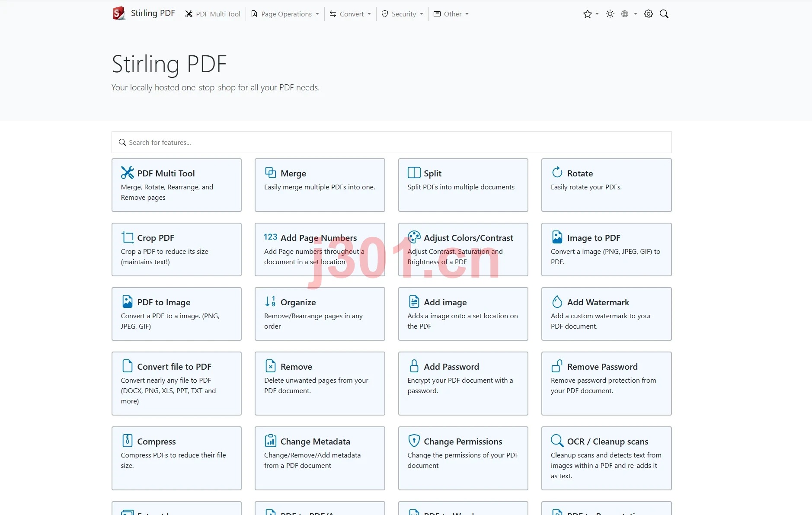Click the magnifier search icon in navbar

664,14
